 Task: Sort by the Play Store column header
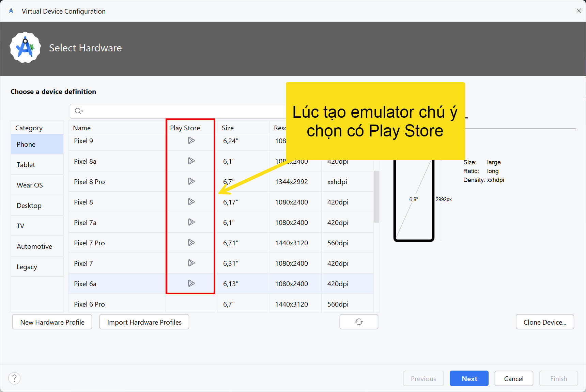[191, 128]
